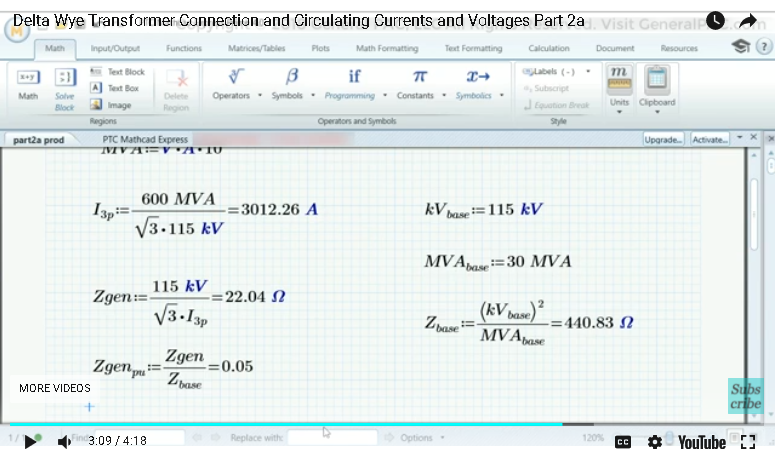Click the Equation Break button
Image resolution: width=775 pixels, height=455 pixels.
[557, 105]
